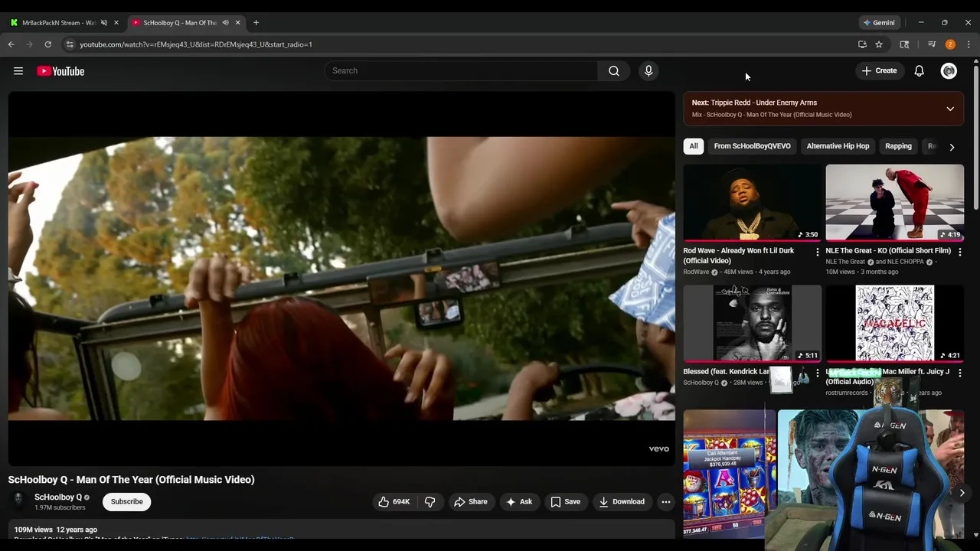Click the RodWave channel name

(696, 272)
